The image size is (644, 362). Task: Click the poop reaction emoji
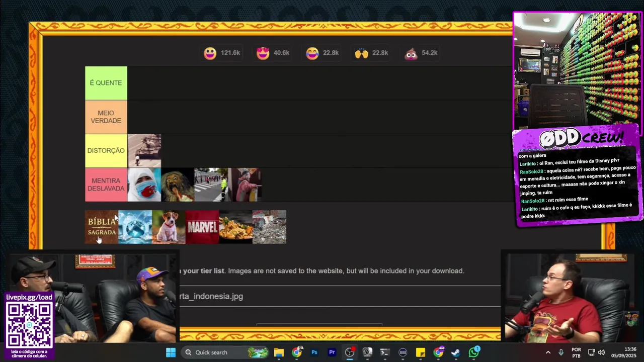411,53
